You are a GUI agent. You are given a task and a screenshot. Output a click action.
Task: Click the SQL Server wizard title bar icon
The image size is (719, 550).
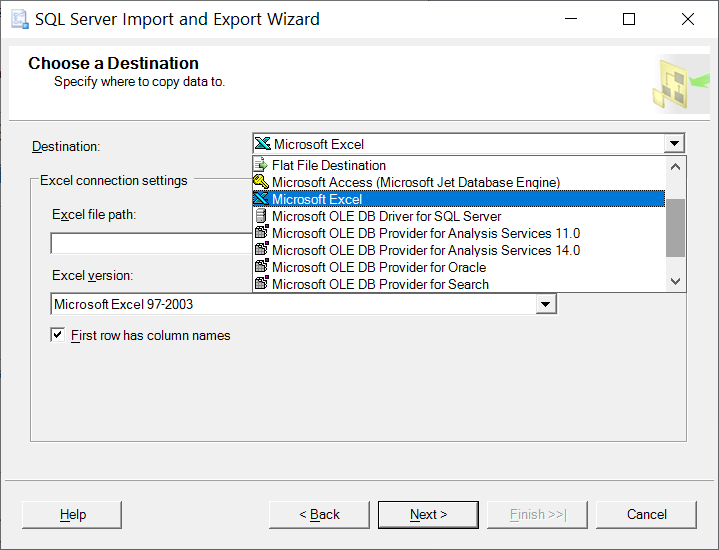(20, 19)
